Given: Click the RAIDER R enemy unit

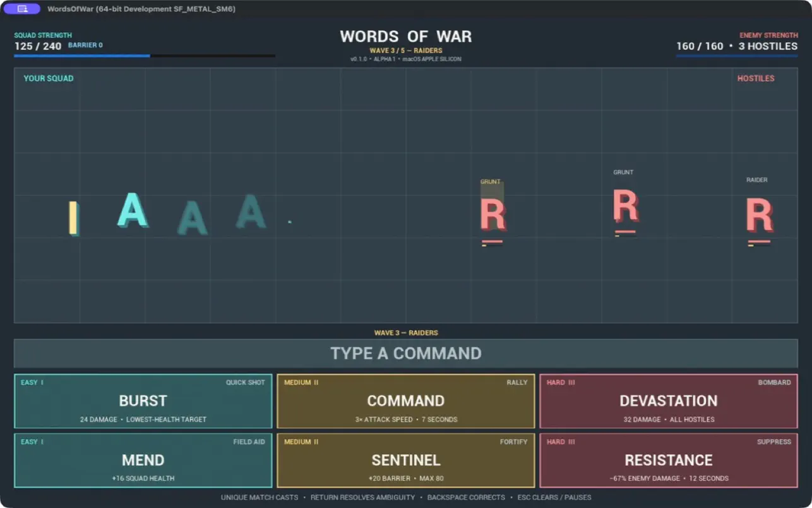Looking at the screenshot, I should [759, 215].
